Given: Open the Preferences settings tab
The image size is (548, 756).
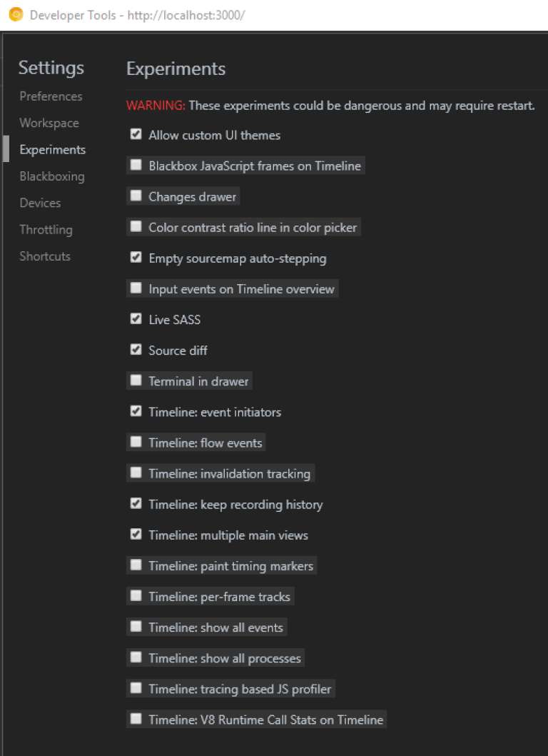Looking at the screenshot, I should pos(51,96).
